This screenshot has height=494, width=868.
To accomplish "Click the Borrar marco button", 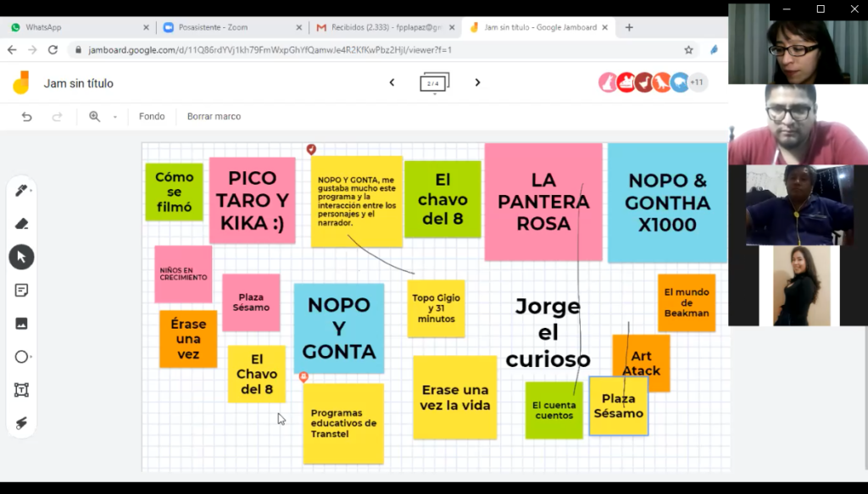I will click(214, 117).
